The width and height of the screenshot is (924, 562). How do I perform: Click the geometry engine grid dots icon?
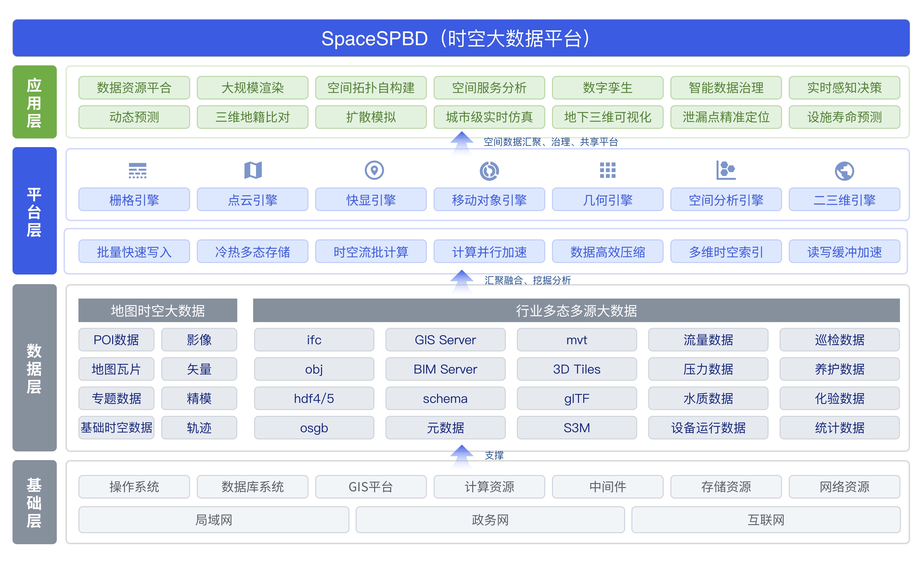[608, 170]
